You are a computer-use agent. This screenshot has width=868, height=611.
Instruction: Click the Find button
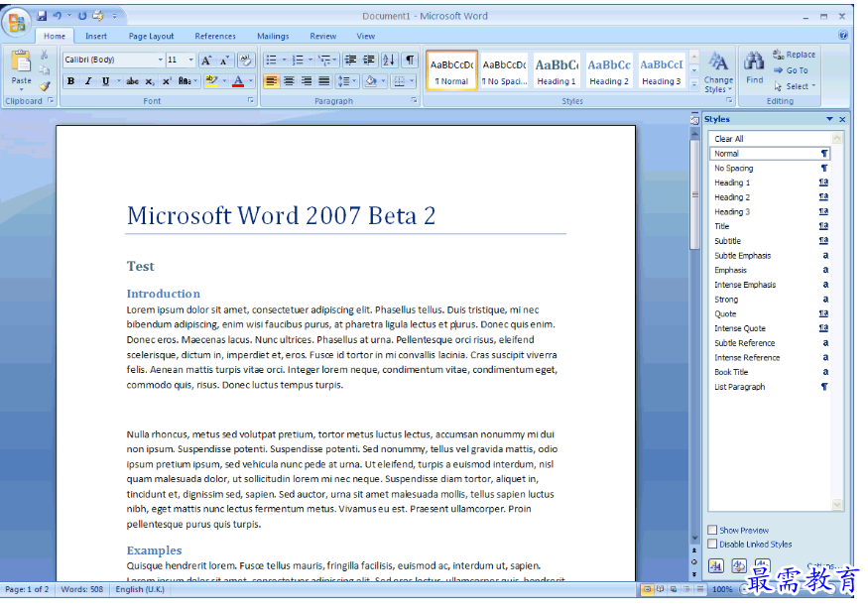[754, 67]
